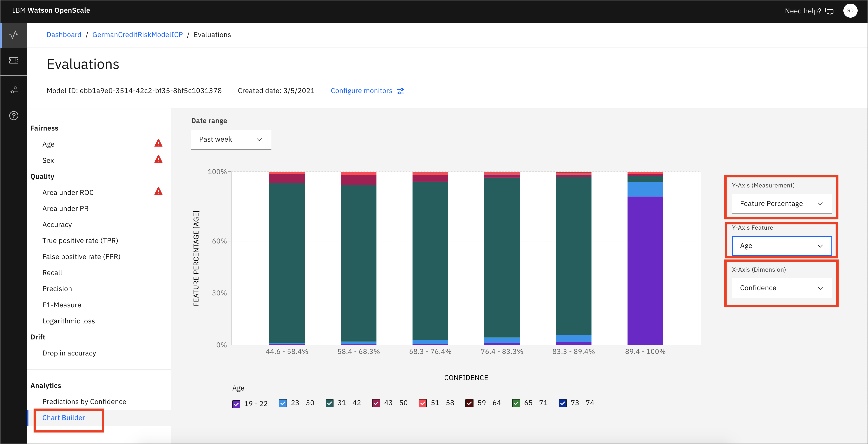Select Accuracy metric
The image size is (868, 444).
coord(57,224)
